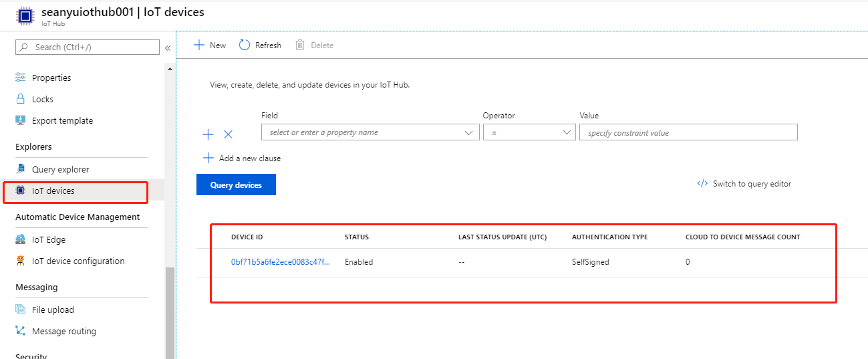
Task: Click the Explorers section heading
Action: tap(33, 146)
